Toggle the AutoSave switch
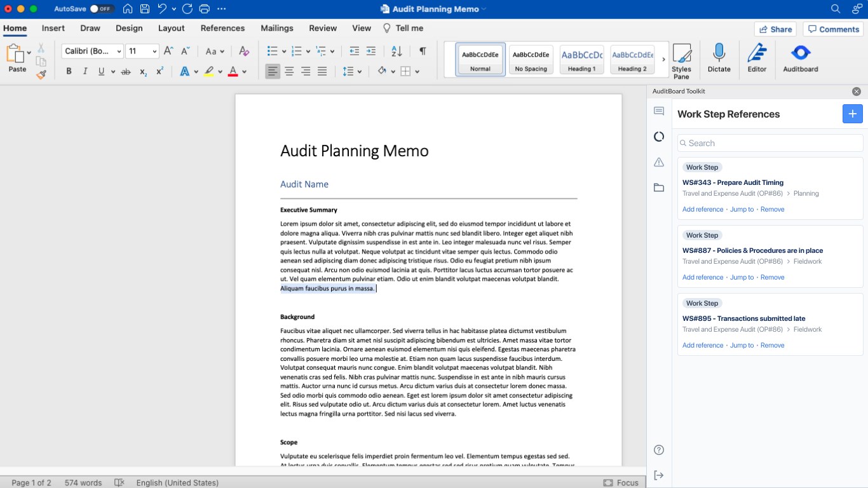Screen dimensions: 868x488 [x=101, y=9]
